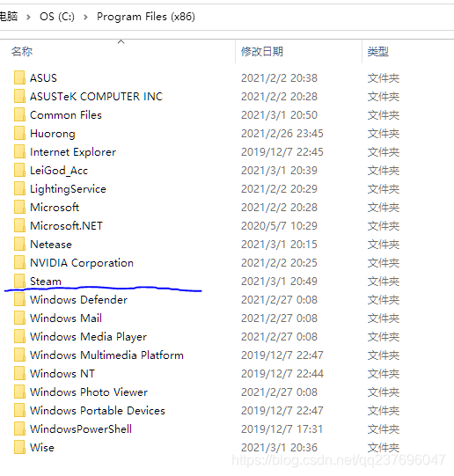Click the Microsoft.NET folder icon

[19, 226]
